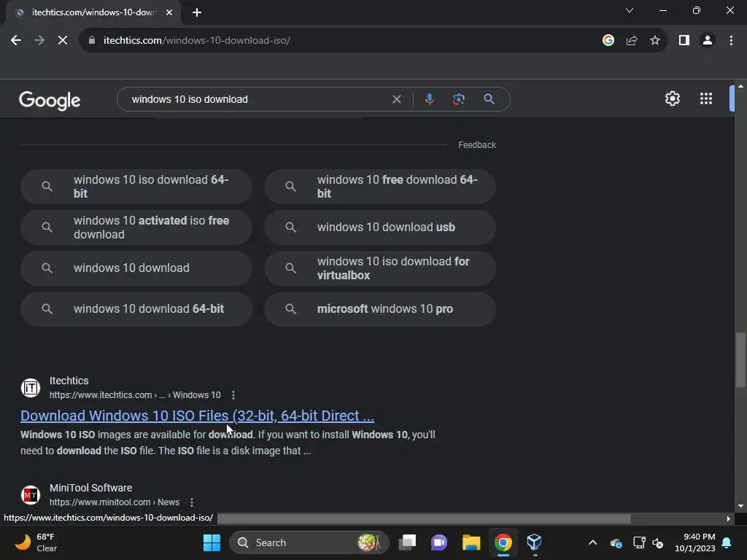Open Google quick settings gear
The width and height of the screenshot is (747, 560).
672,98
